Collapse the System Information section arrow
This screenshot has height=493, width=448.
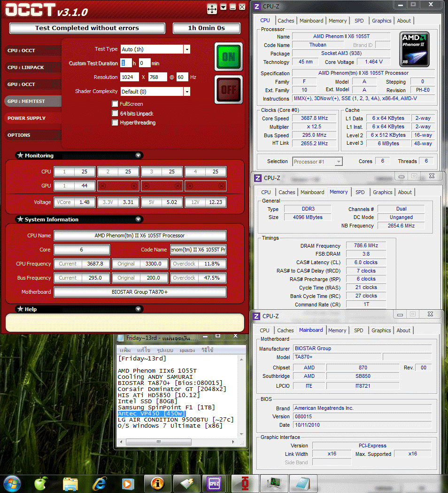[x=138, y=219]
